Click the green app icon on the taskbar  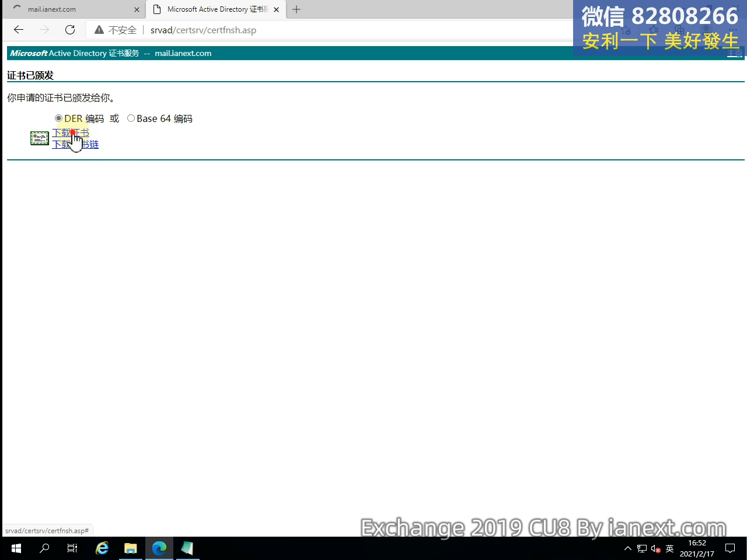click(x=187, y=548)
